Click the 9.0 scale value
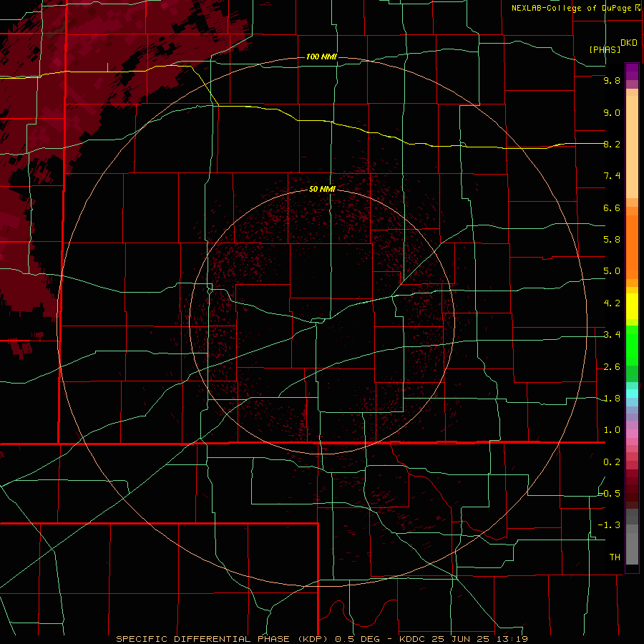Image resolution: width=644 pixels, height=644 pixels. tap(612, 112)
